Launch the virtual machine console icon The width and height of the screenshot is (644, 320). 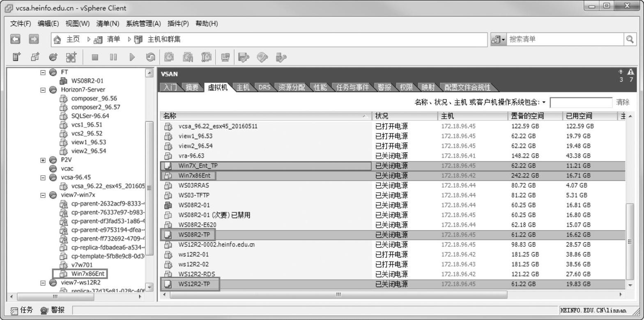[x=225, y=58]
